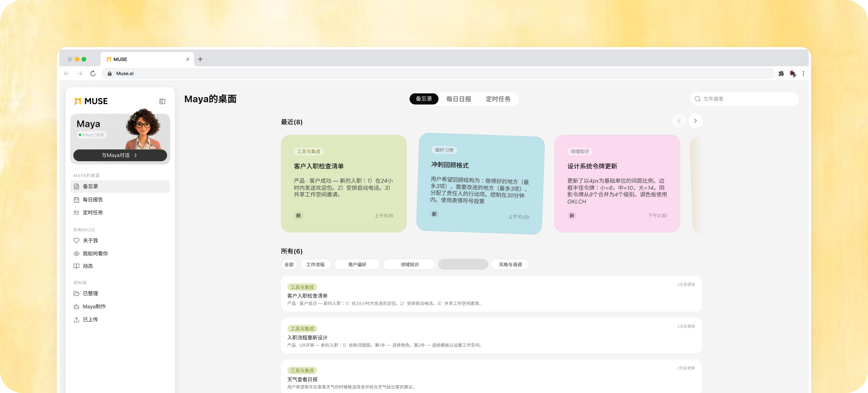Click the 已整理 folder icon
Image resolution: width=868 pixels, height=393 pixels.
76,294
